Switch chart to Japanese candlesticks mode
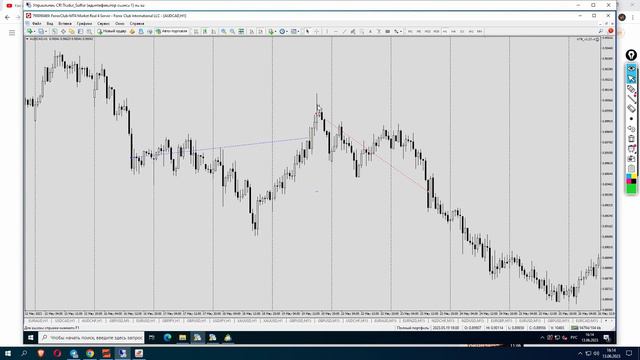640x360 pixels. coord(204,31)
